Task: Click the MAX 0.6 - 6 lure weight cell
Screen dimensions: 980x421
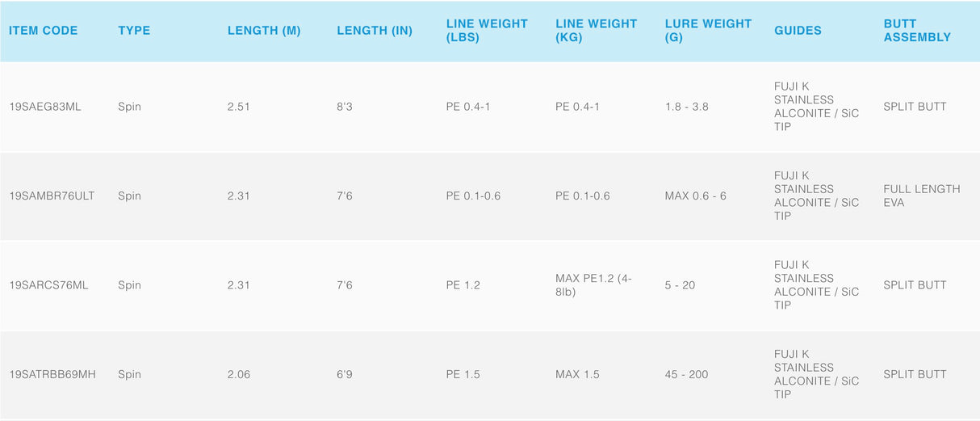Action: click(695, 196)
